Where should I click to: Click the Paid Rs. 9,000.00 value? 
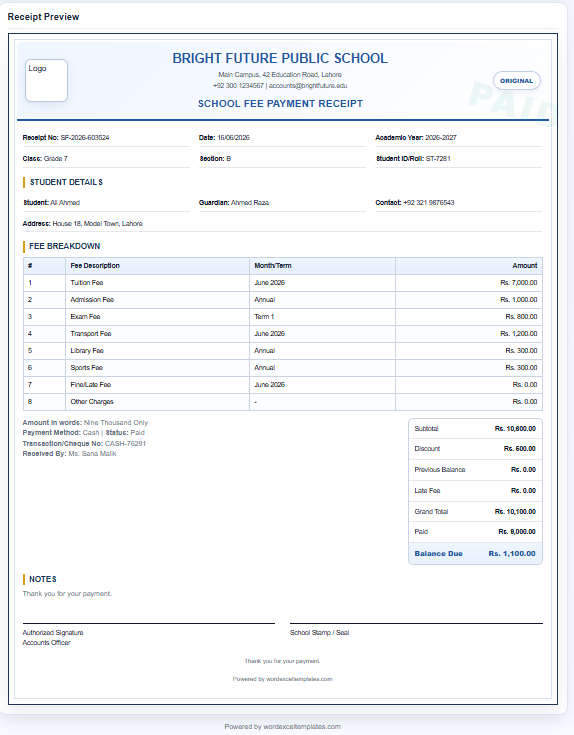(517, 532)
